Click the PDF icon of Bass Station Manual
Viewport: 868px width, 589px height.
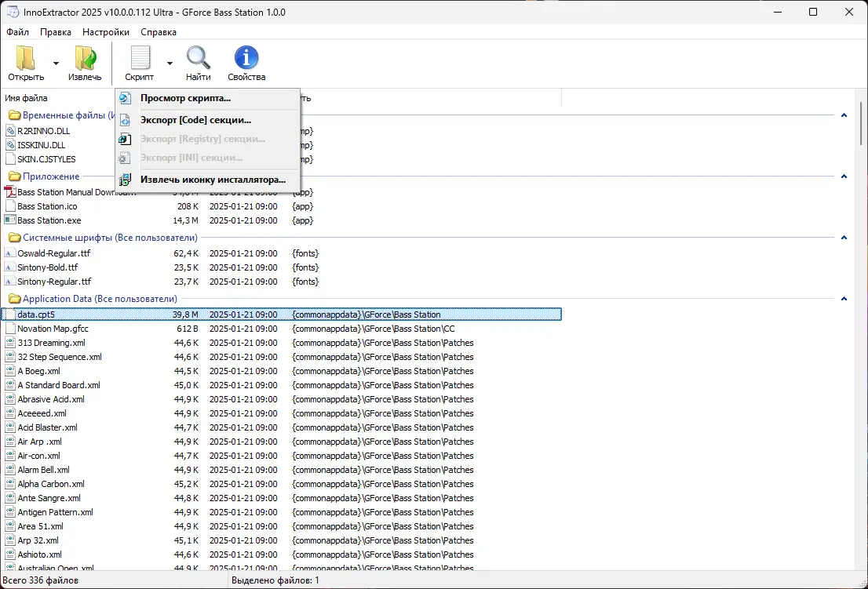10,192
